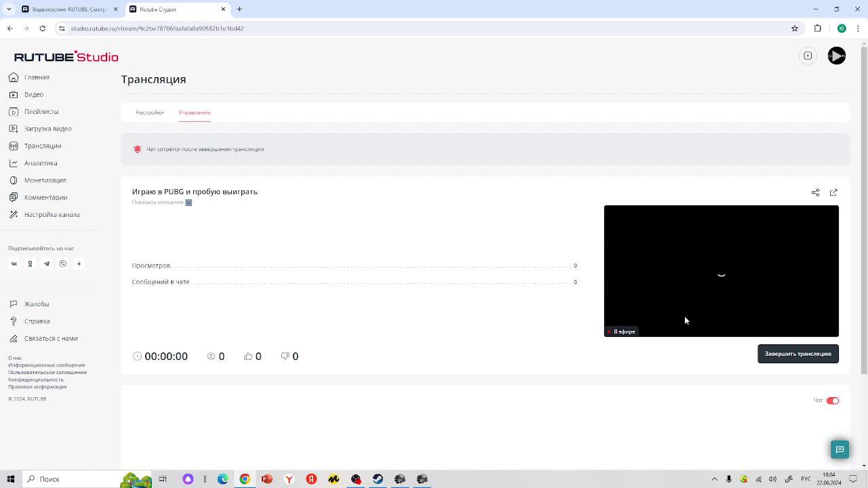Click the notification bell in the chat warning
Screen dimensions: 868x488
tap(137, 149)
